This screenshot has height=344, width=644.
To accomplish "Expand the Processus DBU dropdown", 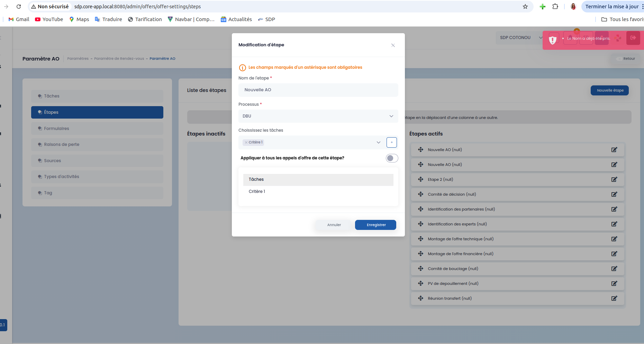I will (x=318, y=116).
